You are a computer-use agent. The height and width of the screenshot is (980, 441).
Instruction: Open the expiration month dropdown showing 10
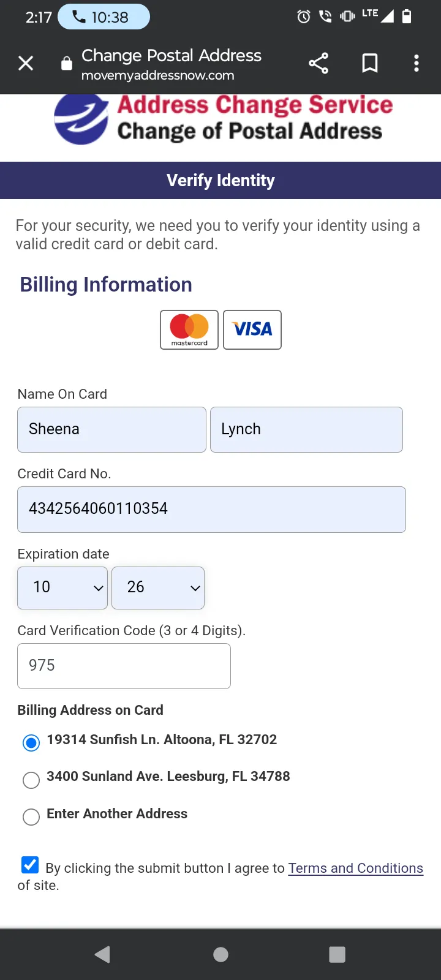coord(62,588)
